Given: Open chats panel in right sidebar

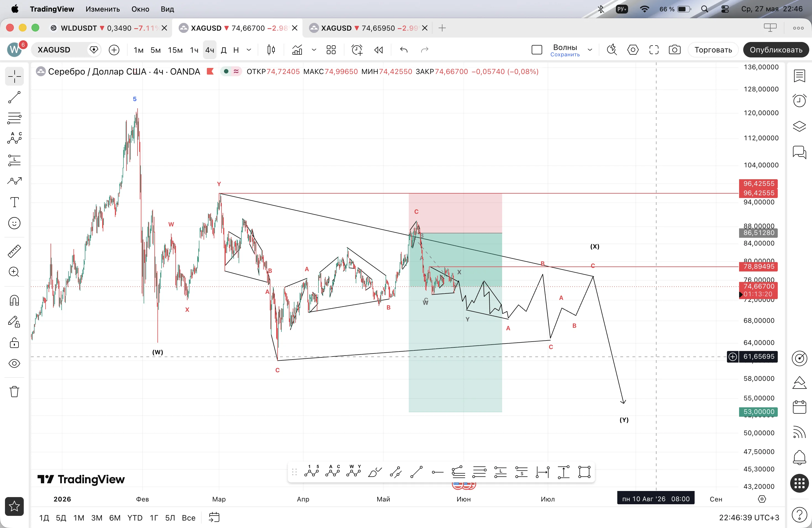Looking at the screenshot, I should [x=799, y=152].
